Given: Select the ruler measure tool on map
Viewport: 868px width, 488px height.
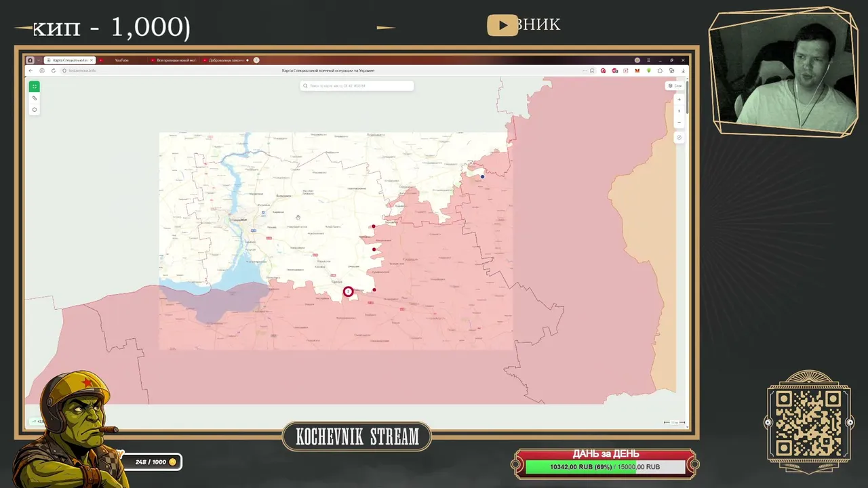Looking at the screenshot, I should click(35, 98).
